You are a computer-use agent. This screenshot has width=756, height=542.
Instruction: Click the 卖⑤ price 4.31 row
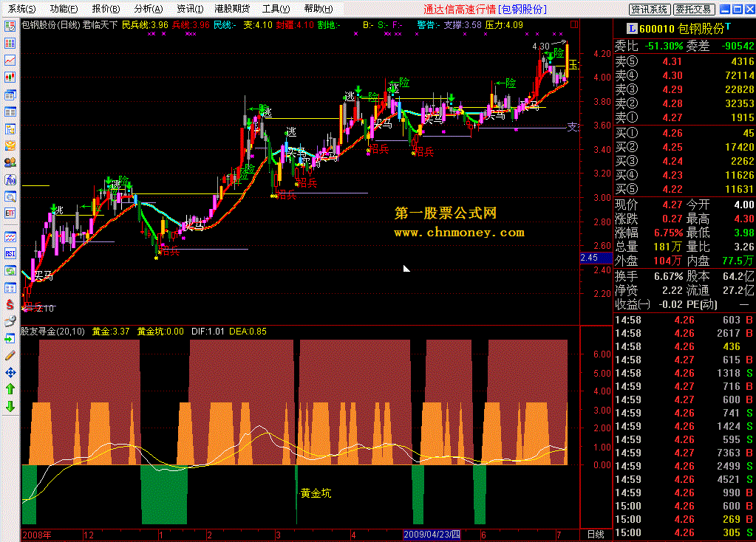(684, 62)
